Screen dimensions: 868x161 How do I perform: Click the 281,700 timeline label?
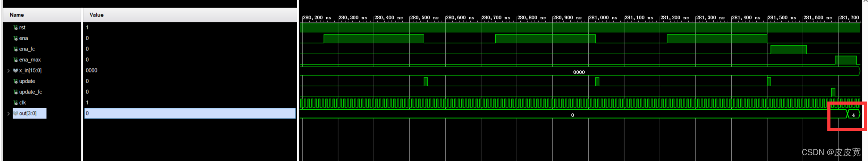click(x=849, y=18)
